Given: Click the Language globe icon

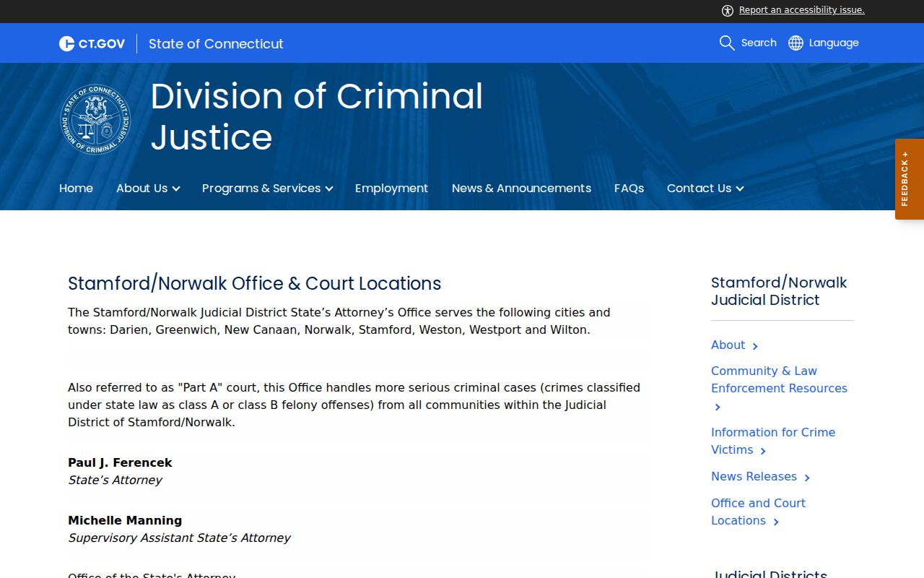Looking at the screenshot, I should [x=796, y=43].
